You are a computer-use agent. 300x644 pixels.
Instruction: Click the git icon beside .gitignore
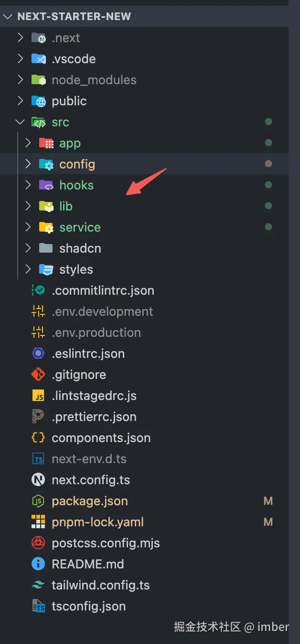(x=38, y=375)
